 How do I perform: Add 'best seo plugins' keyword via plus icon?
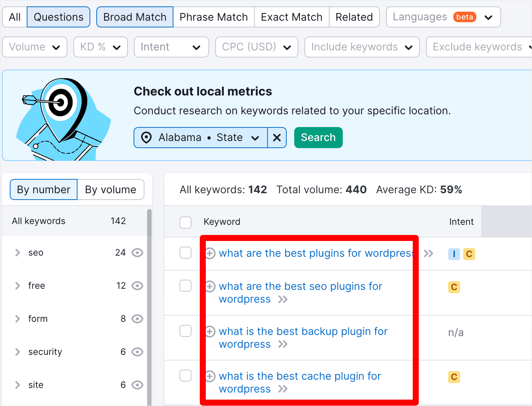coord(210,286)
